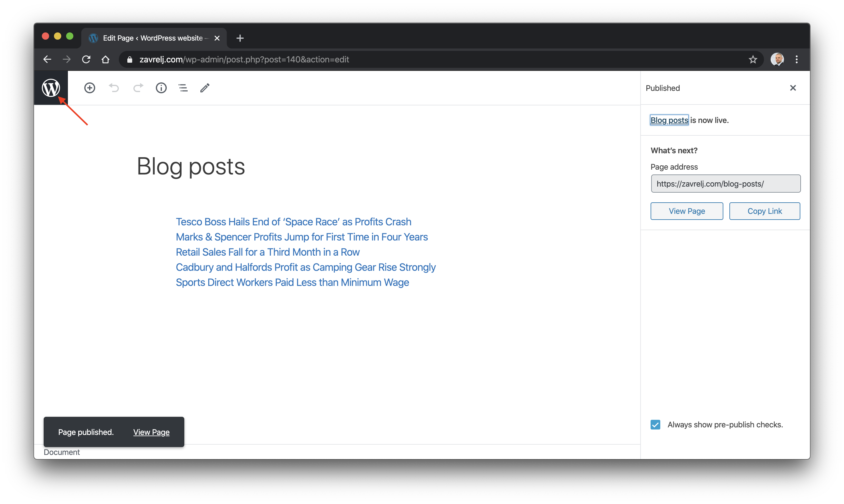Click the Document breadcrumb at bottom

62,452
